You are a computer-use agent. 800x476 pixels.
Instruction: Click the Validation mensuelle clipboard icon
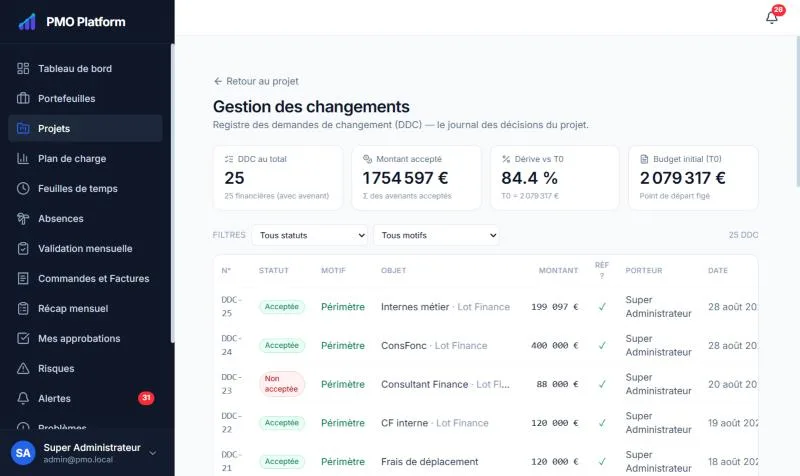(x=23, y=248)
